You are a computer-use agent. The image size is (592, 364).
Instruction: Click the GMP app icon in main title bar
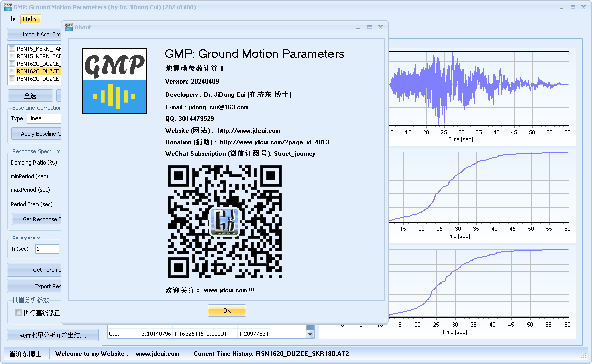click(8, 7)
